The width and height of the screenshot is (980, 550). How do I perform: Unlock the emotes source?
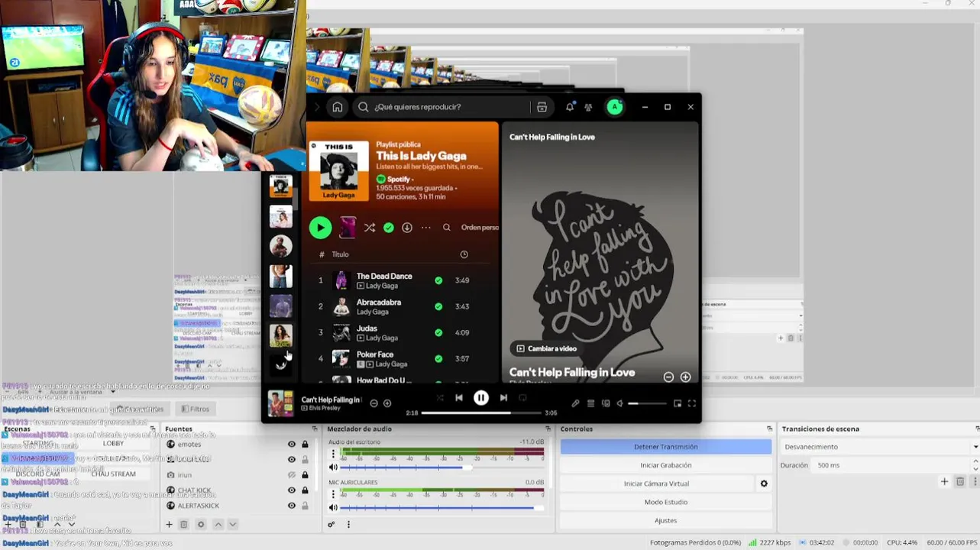point(305,444)
